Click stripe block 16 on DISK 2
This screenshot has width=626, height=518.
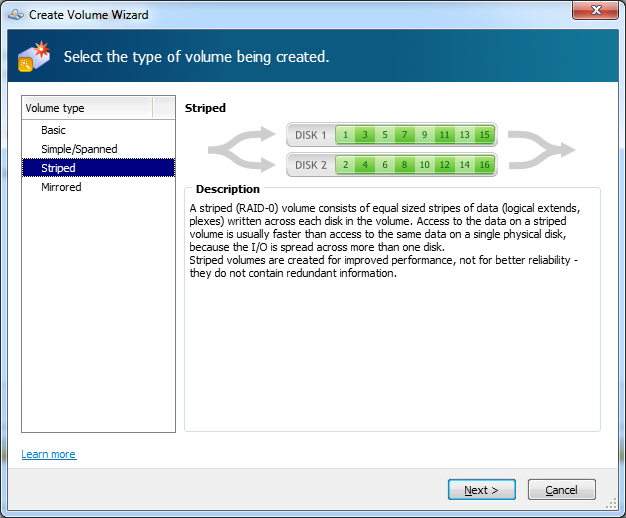pos(484,165)
